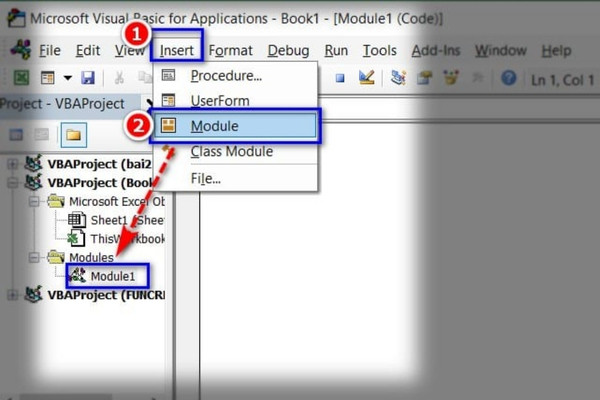Viewport: 600px width, 400px height.
Task: Select Sheet1 in the project tree
Action: 116,220
